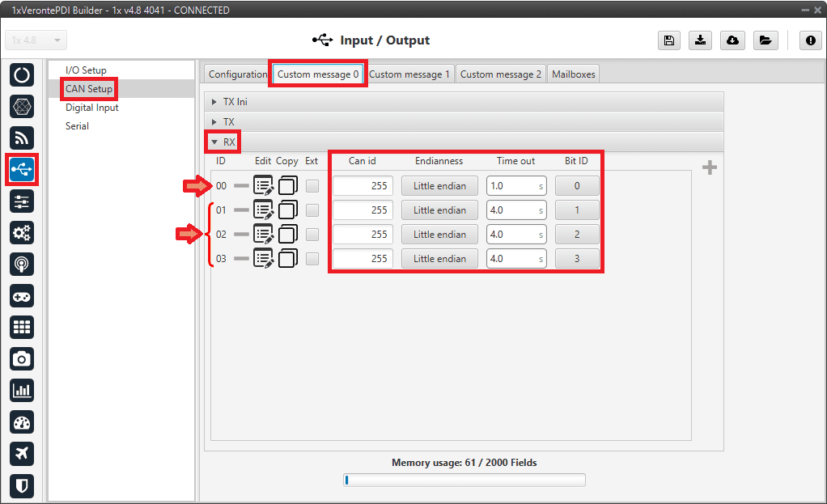Screen dimensions: 827x504
Task: Open the gamepad icon in sidebar
Action: [x=22, y=295]
